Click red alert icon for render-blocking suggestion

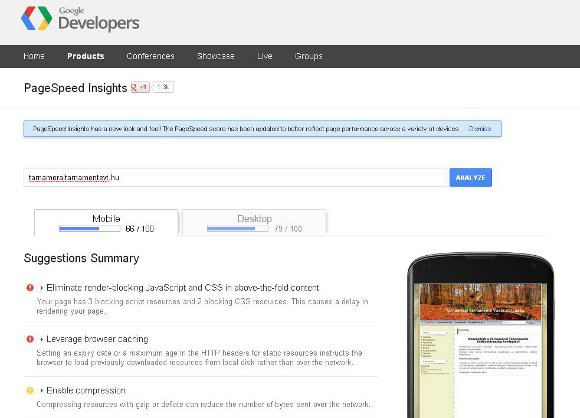click(30, 288)
